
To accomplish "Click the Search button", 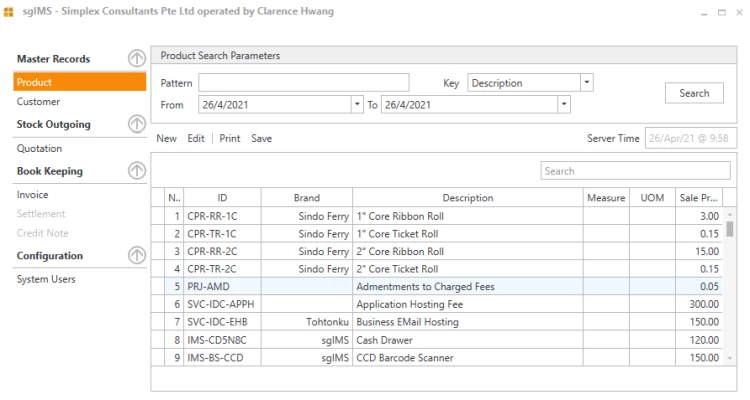I will 694,93.
